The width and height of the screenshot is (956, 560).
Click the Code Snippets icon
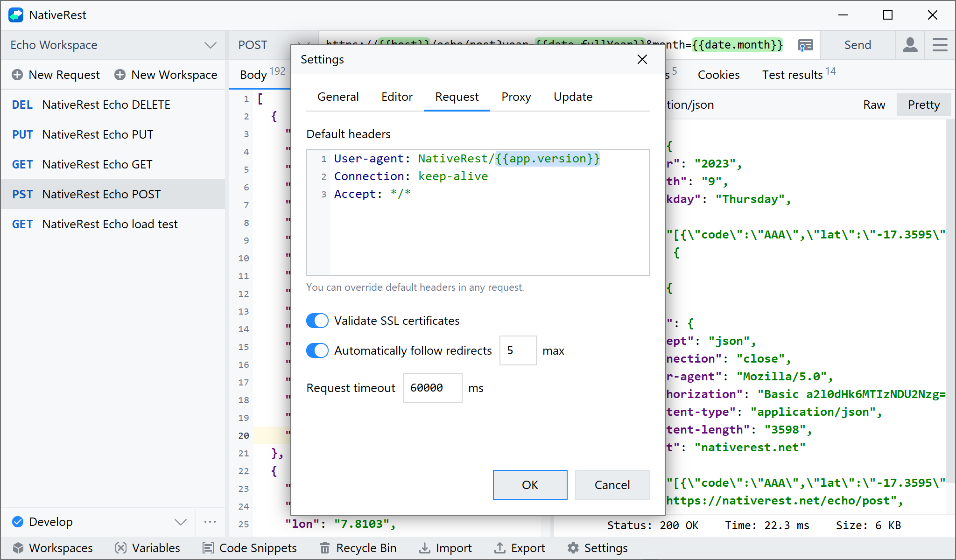point(208,548)
